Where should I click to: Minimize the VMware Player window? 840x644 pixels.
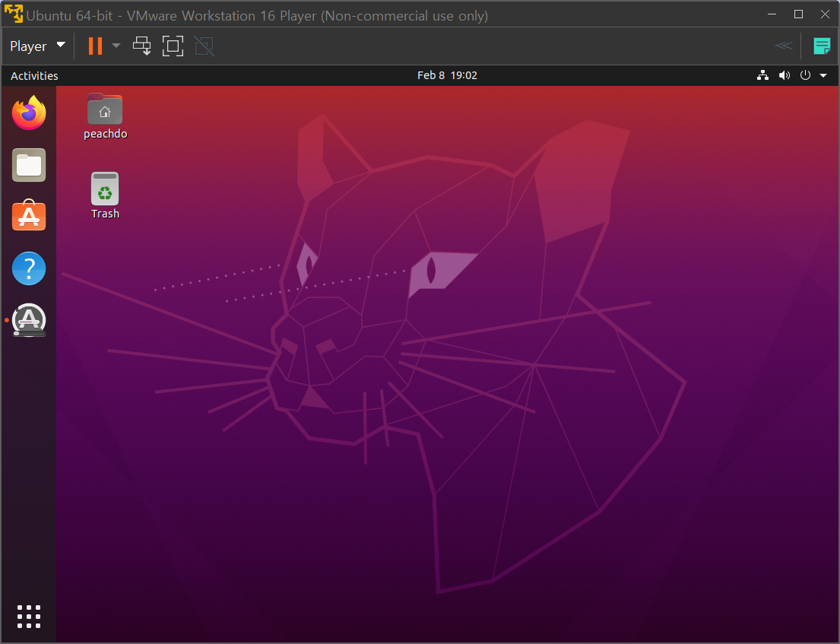[x=772, y=14]
